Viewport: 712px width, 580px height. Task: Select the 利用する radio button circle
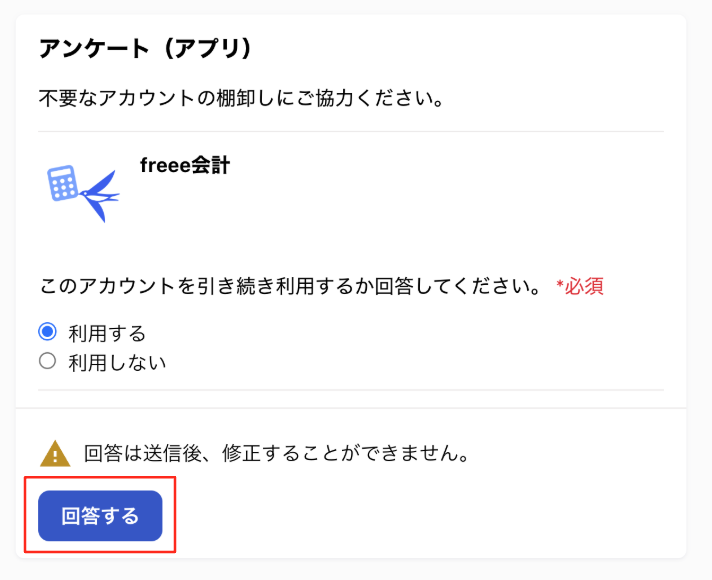pyautogui.click(x=48, y=332)
